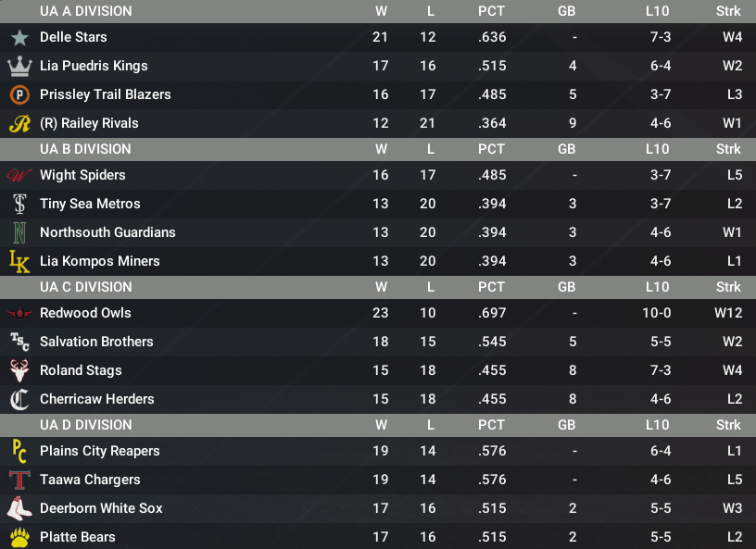Click the Delle Stars star logo

coord(19,37)
